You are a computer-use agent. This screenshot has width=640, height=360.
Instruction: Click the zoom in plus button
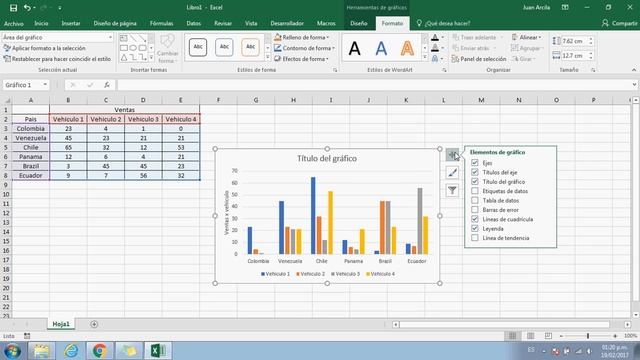[615, 336]
